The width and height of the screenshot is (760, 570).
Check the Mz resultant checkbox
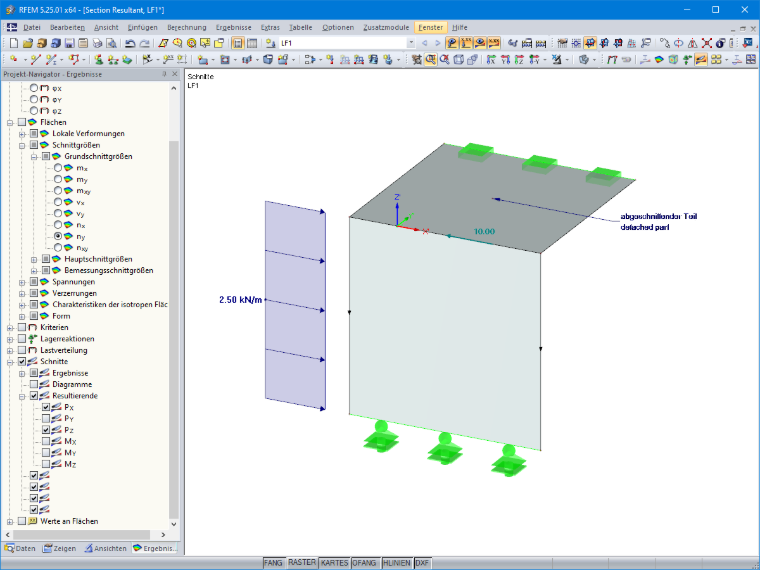coord(46,464)
